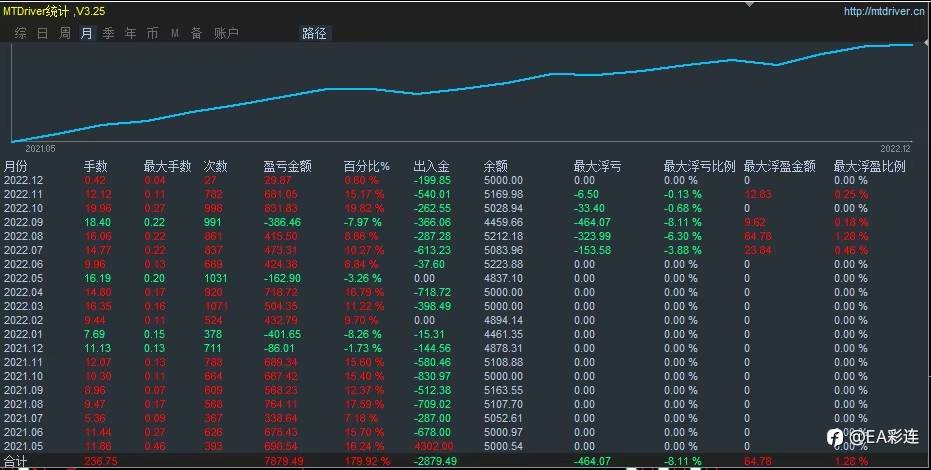Switch to the 综 summary tab

tap(21, 33)
